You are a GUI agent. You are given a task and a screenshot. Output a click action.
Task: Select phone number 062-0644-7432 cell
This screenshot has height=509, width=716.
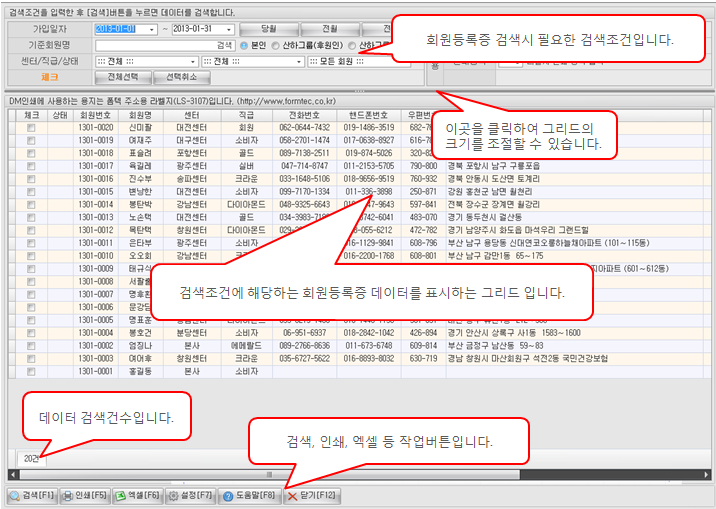pos(304,128)
